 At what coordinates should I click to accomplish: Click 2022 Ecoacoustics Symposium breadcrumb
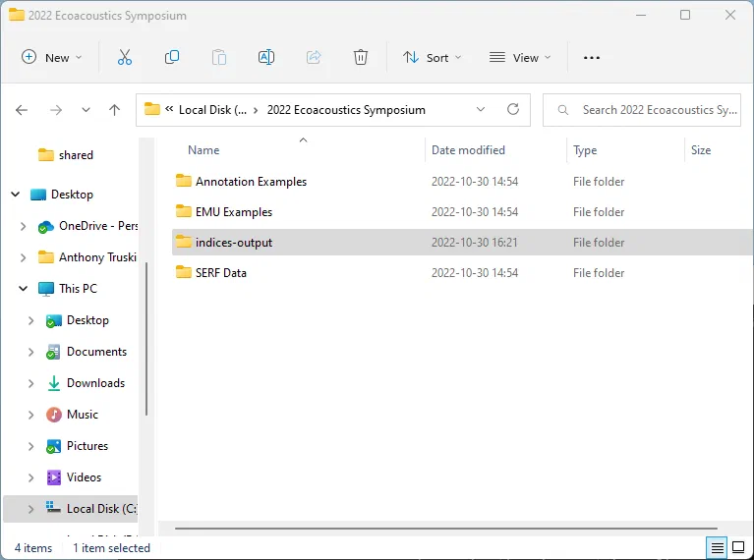click(x=346, y=110)
